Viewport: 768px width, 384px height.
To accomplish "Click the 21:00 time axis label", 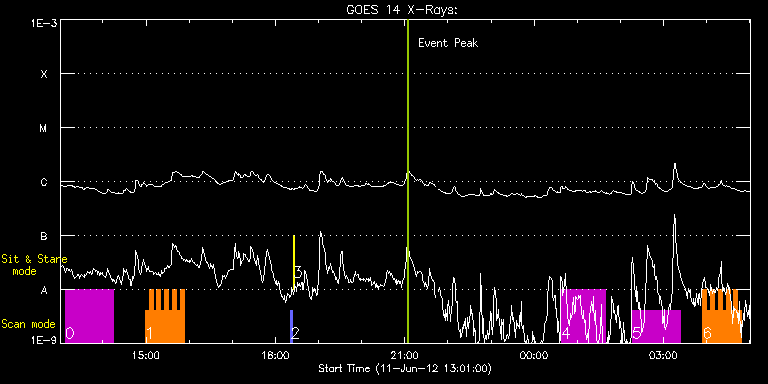I will [x=405, y=355].
